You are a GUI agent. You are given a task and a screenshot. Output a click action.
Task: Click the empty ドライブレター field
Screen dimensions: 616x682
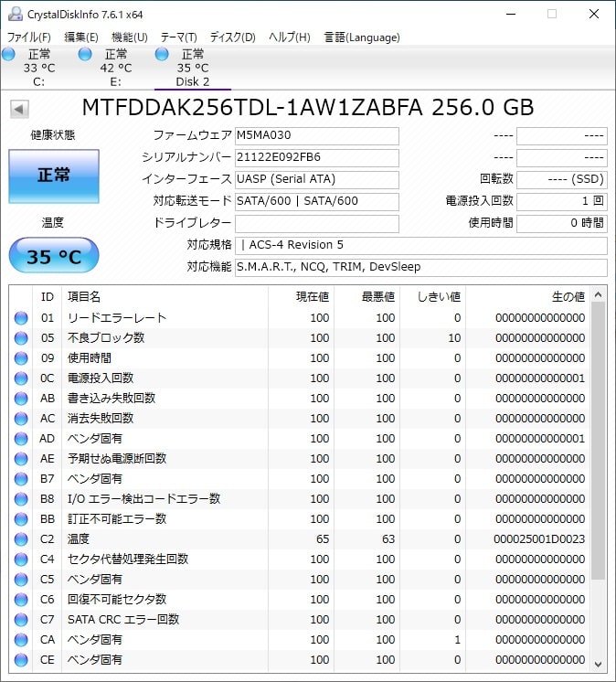(x=317, y=223)
